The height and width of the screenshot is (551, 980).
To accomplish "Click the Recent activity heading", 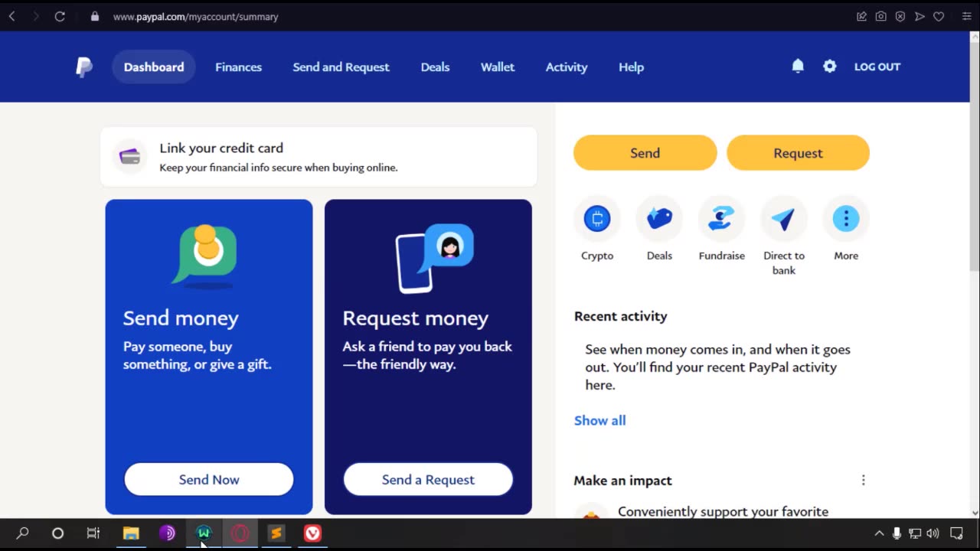I will click(x=620, y=316).
